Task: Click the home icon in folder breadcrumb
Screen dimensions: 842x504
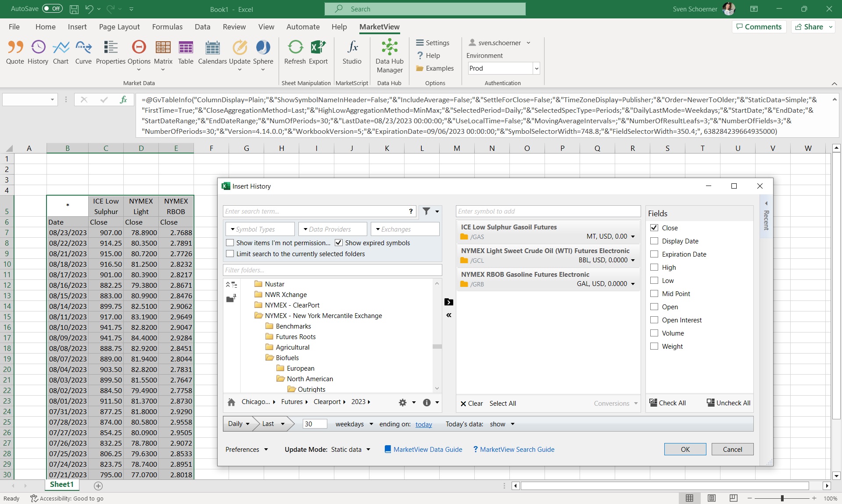Action: 232,402
